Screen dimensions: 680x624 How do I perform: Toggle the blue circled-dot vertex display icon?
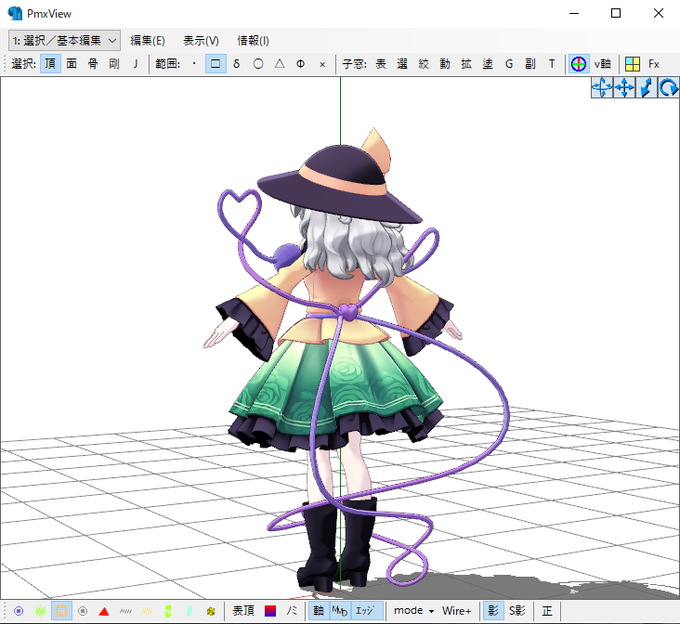click(19, 611)
